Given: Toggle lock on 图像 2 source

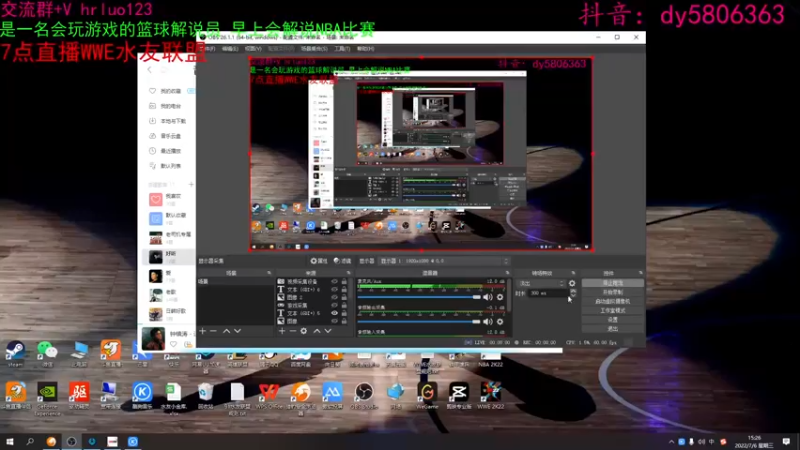Looking at the screenshot, I should [344, 297].
